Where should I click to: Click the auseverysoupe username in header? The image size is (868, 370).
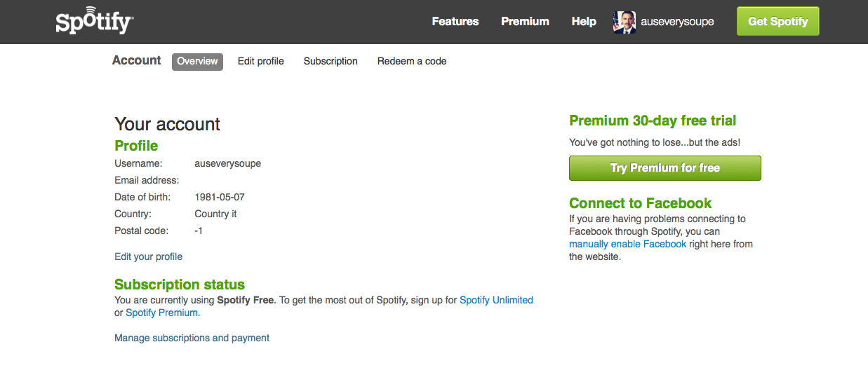click(678, 22)
